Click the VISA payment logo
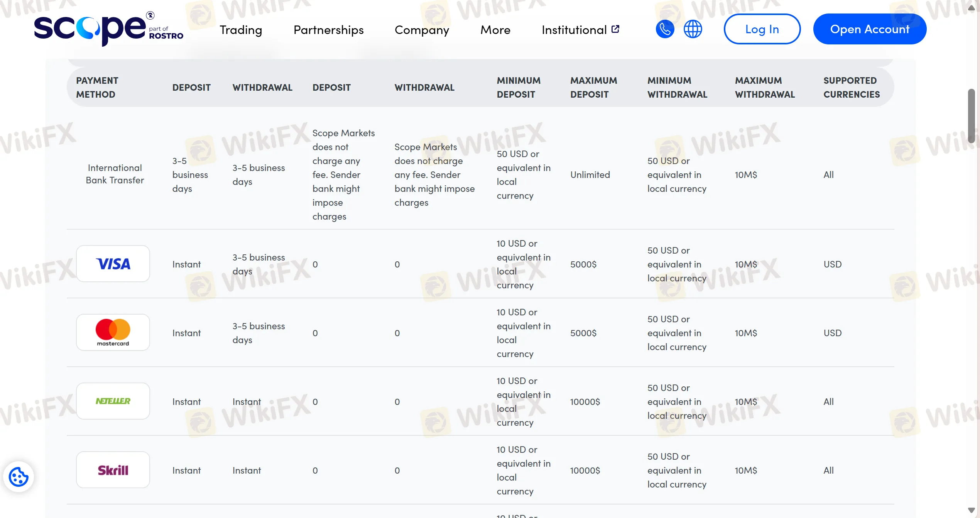Image resolution: width=980 pixels, height=518 pixels. [113, 264]
